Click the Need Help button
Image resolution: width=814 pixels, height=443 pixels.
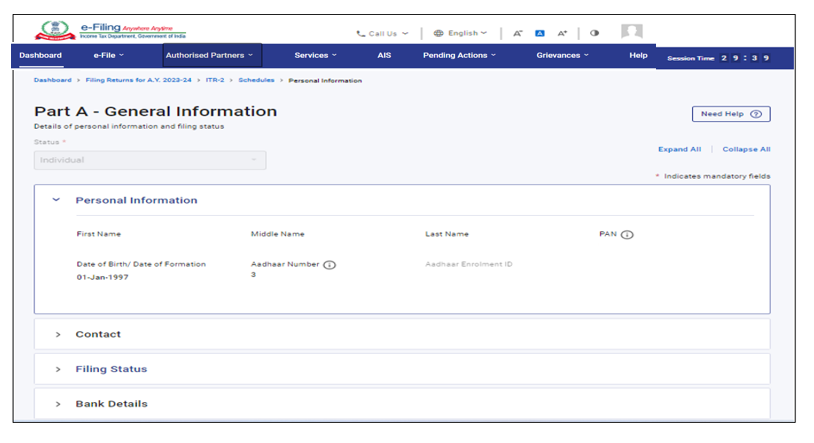[730, 114]
